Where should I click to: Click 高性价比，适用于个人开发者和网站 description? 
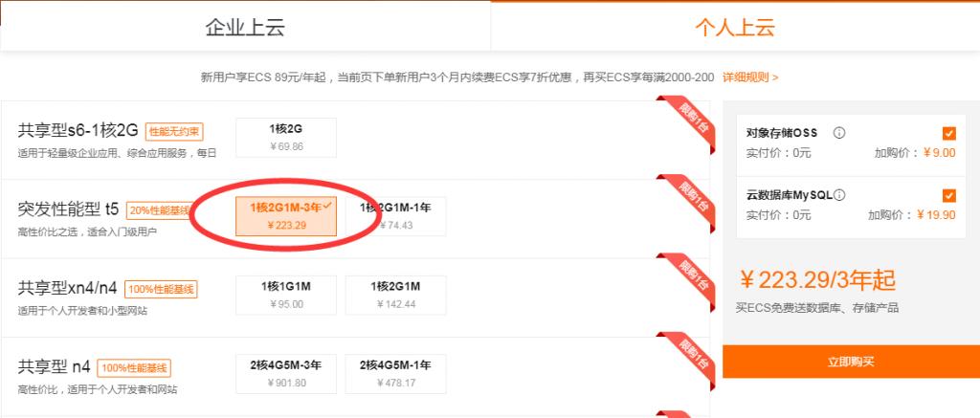(98, 389)
